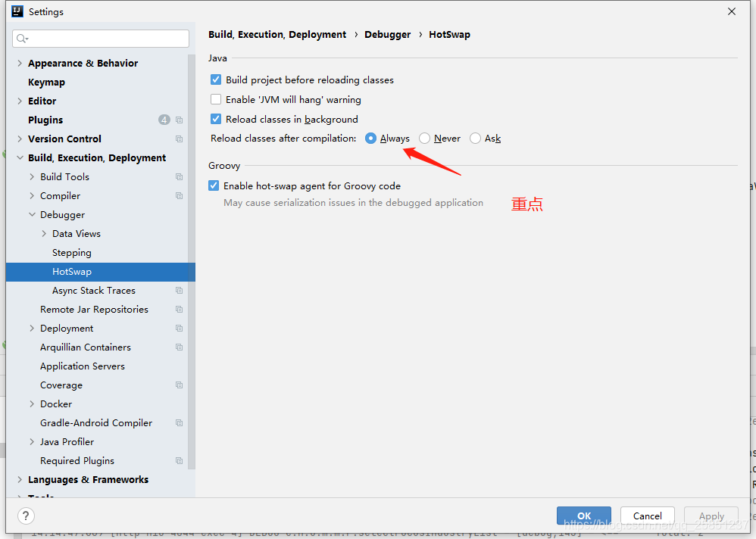Click the Plugins update count badge
Image resolution: width=756 pixels, height=539 pixels.
164,120
